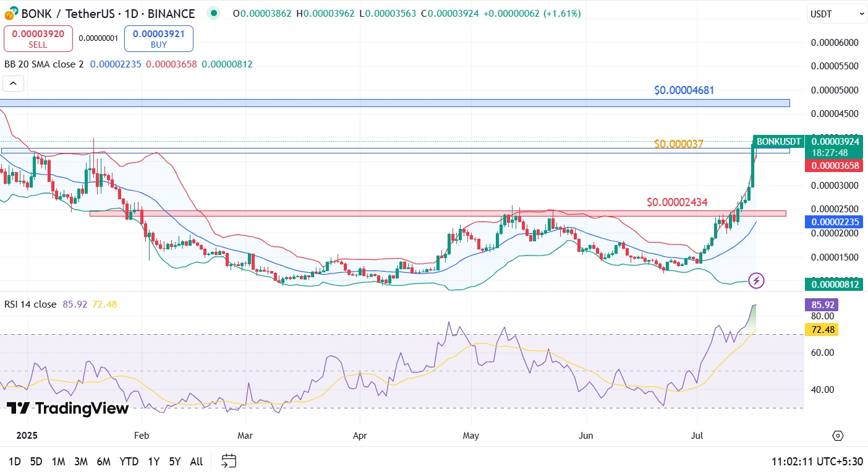868x474 pixels.
Task: Select the 1M time range
Action: tap(58, 461)
